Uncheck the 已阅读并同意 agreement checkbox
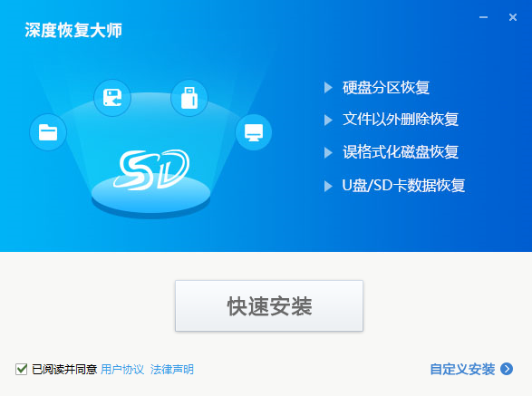This screenshot has width=532, height=396. tap(22, 369)
